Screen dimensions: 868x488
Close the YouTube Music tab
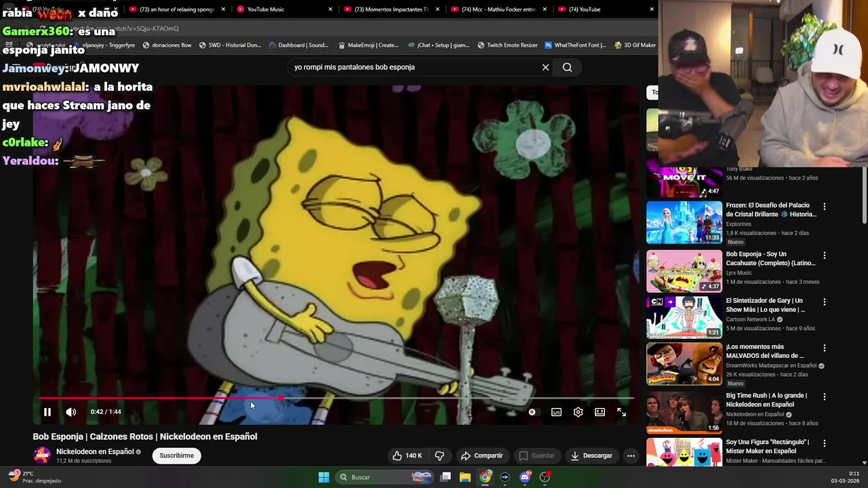330,9
